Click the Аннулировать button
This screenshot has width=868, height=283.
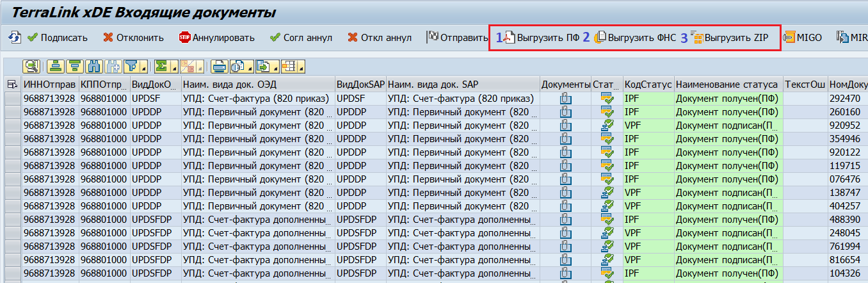click(x=216, y=38)
